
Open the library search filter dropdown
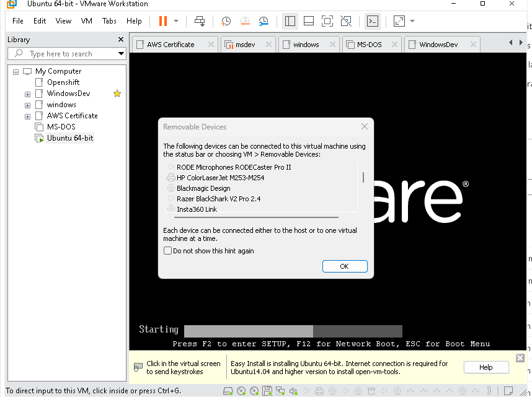(121, 53)
